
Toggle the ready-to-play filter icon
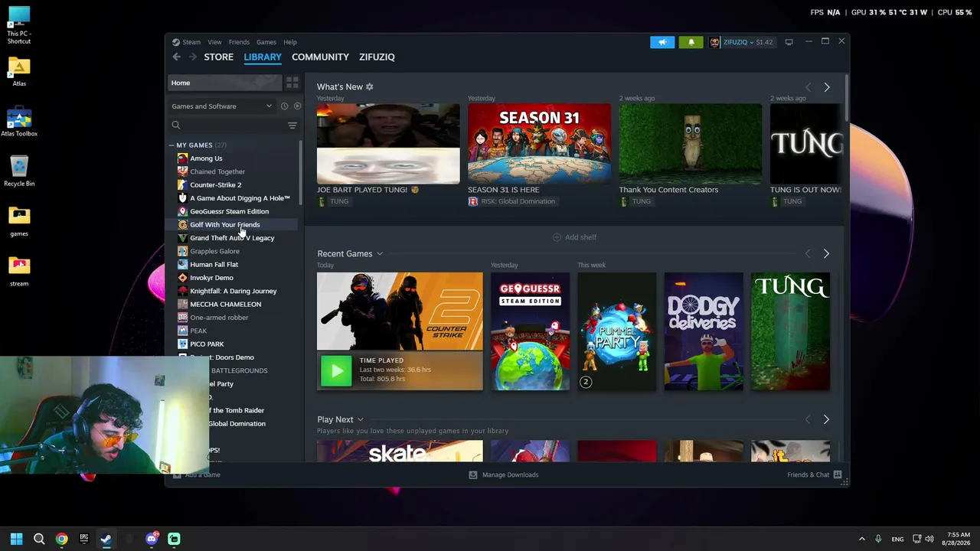(x=297, y=106)
